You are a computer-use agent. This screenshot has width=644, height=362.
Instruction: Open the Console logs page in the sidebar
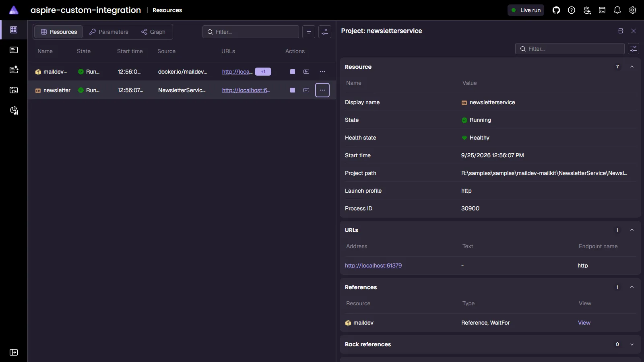(x=14, y=50)
